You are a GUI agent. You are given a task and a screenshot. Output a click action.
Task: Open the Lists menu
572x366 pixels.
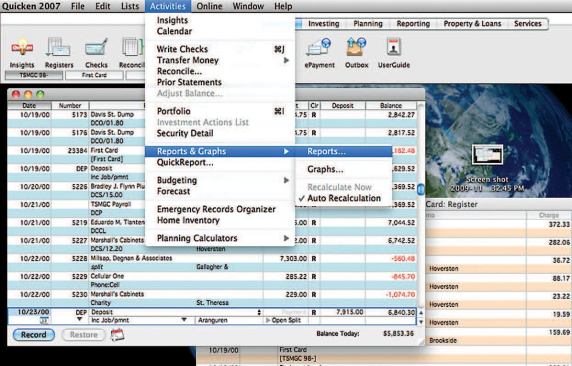pos(130,6)
